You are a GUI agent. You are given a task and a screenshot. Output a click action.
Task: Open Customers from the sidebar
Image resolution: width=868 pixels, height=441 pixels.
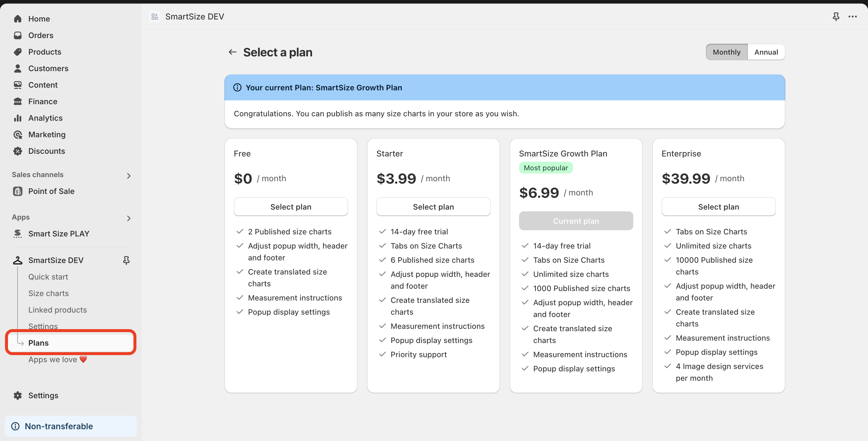(48, 68)
